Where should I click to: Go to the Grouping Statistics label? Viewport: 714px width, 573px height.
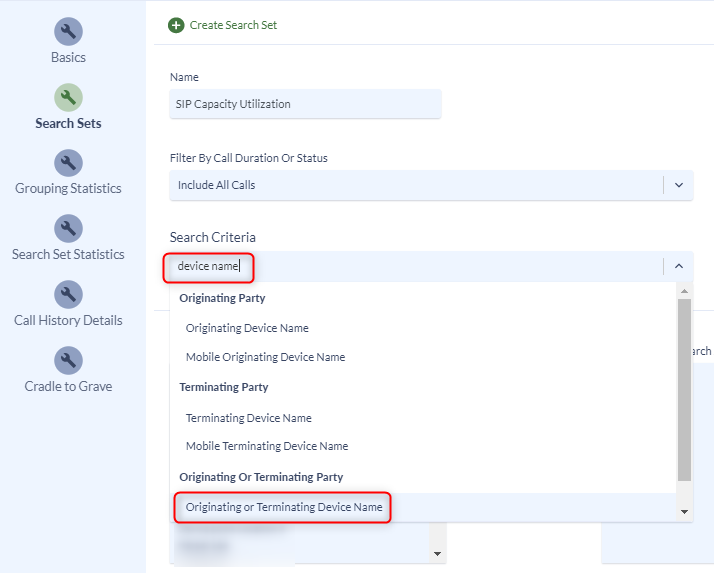(x=68, y=189)
